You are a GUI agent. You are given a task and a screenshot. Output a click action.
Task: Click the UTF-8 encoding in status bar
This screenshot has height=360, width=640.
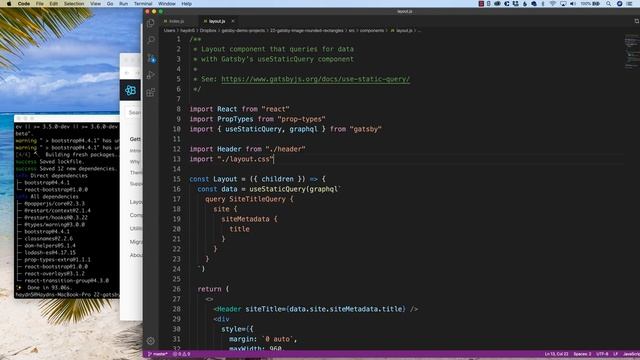coord(602,354)
